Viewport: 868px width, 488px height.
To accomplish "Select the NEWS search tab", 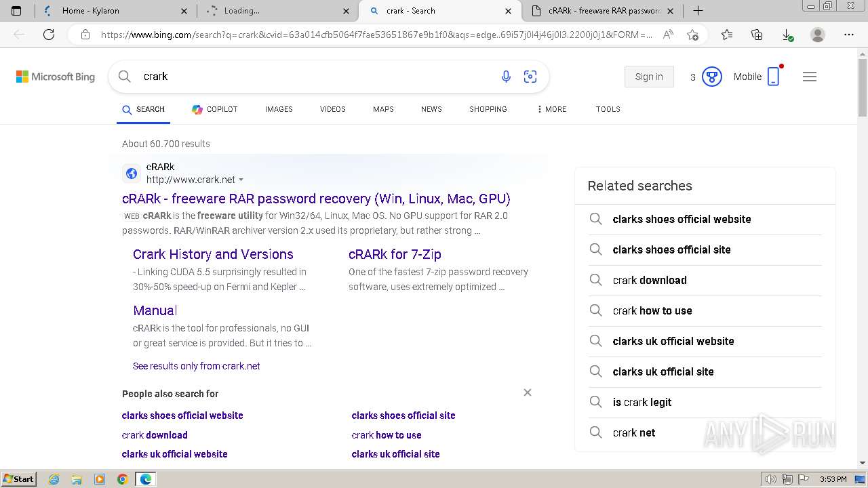I will pyautogui.click(x=431, y=109).
